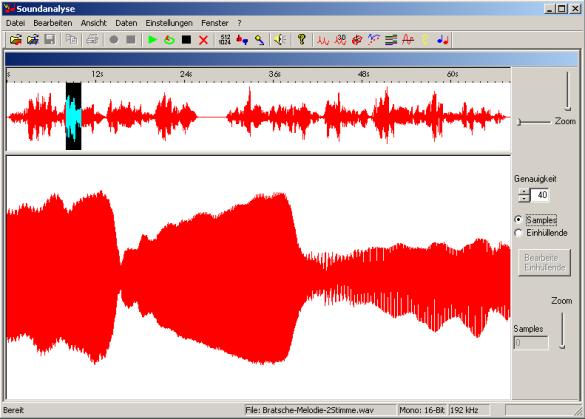Click the blue and red music notes icon
Image resolution: width=585 pixels, height=419 pixels.
pos(442,40)
